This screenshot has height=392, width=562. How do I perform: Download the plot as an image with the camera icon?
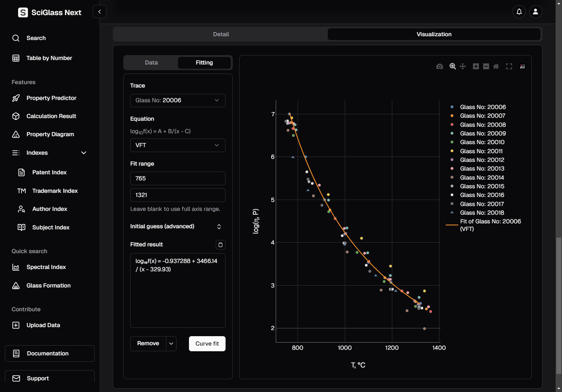tap(439, 66)
